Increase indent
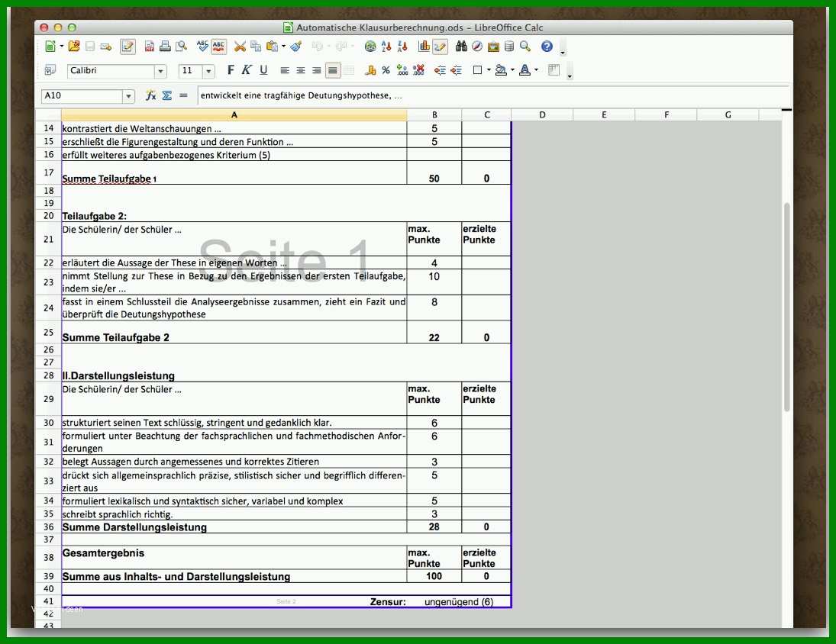Screen dimensions: 836x644 [x=457, y=70]
